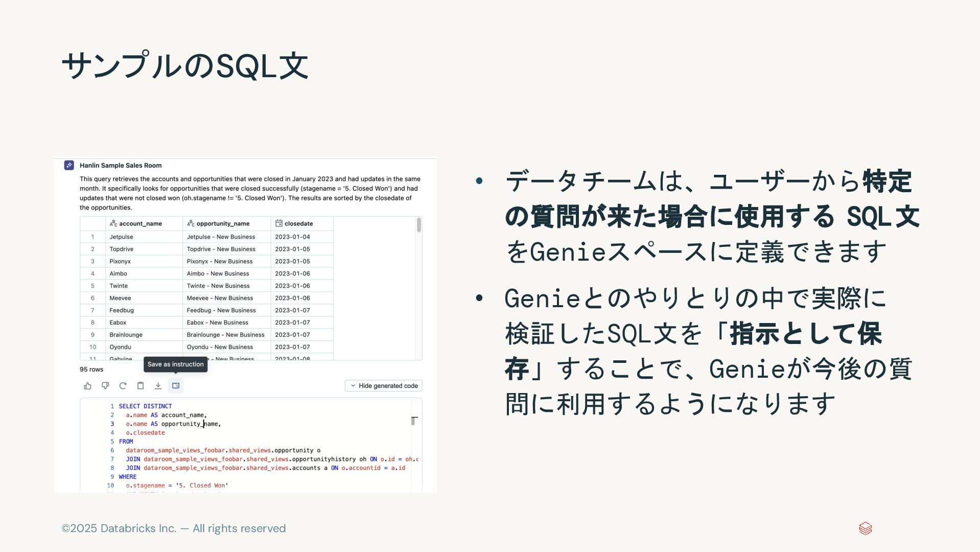
Task: Click the results table vertical scrollbar
Action: coord(419,225)
